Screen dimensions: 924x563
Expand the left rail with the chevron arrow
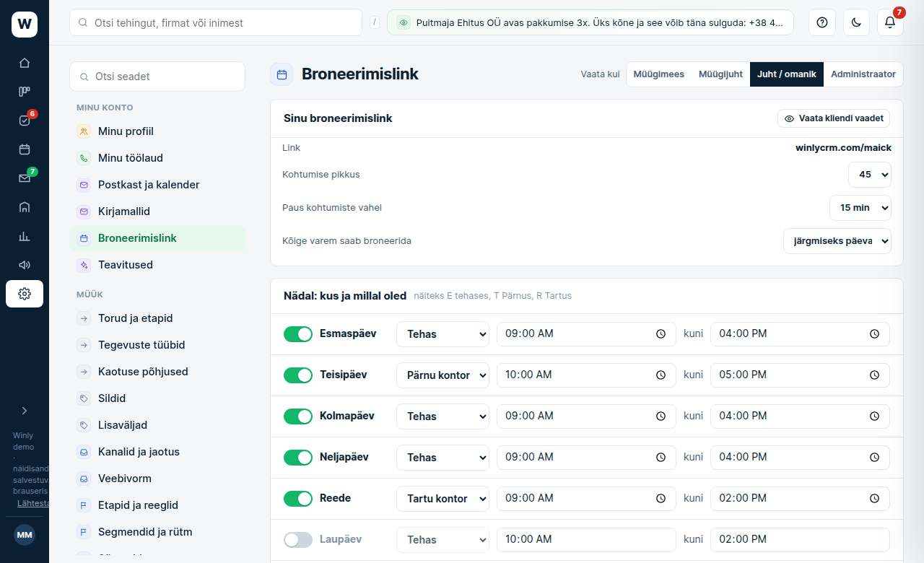click(25, 411)
